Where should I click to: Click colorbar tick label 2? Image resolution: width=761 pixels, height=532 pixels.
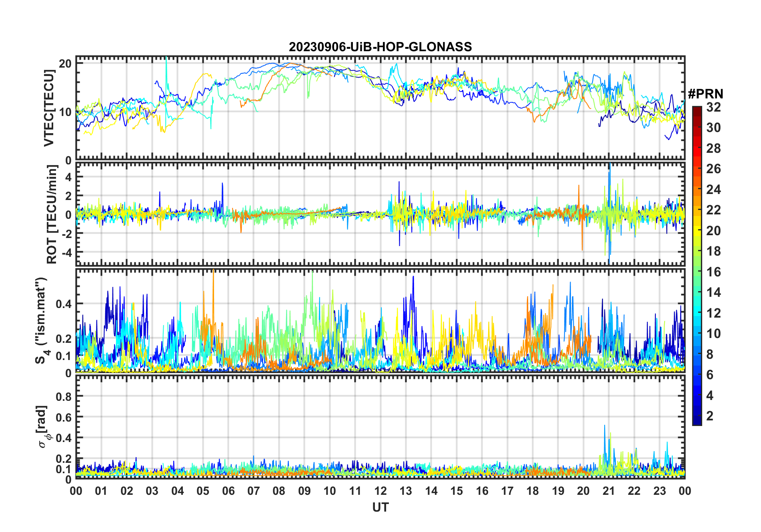click(710, 416)
